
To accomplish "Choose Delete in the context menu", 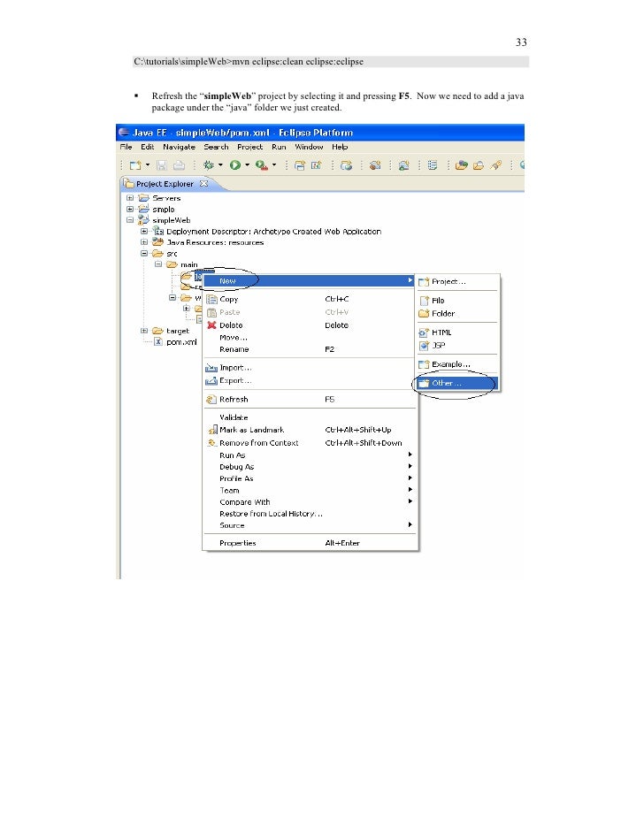I will coord(310,325).
